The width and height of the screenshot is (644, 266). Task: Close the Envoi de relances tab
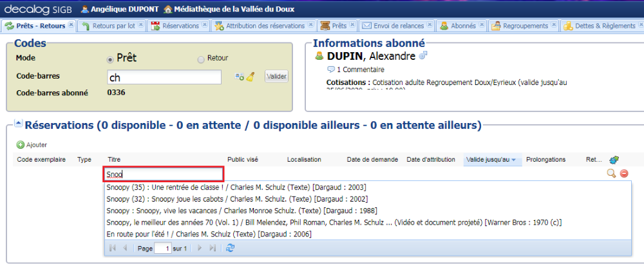click(x=430, y=25)
